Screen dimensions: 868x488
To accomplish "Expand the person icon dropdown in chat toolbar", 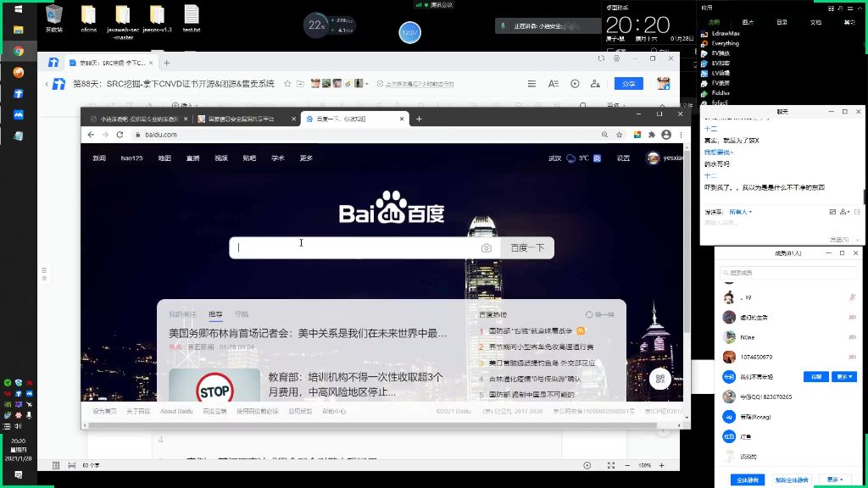I will 845,212.
